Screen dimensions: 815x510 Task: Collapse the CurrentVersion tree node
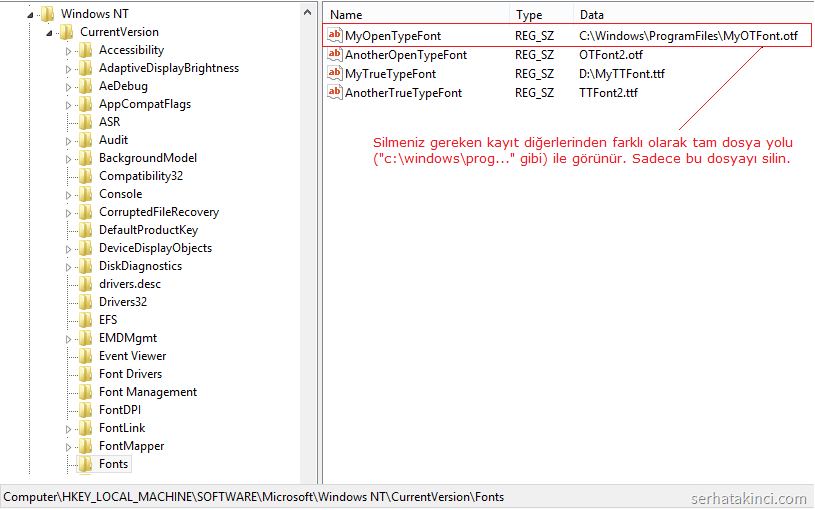coord(49,33)
